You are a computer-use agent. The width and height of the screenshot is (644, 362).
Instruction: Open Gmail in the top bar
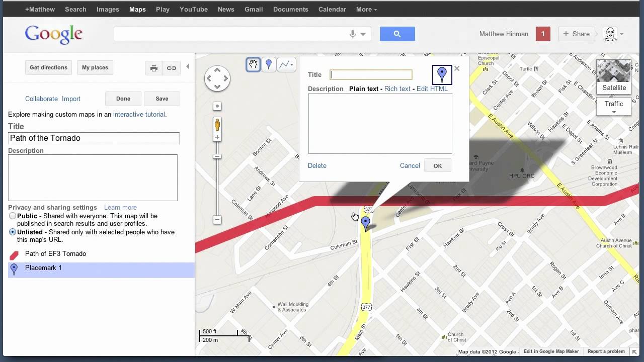click(254, 9)
